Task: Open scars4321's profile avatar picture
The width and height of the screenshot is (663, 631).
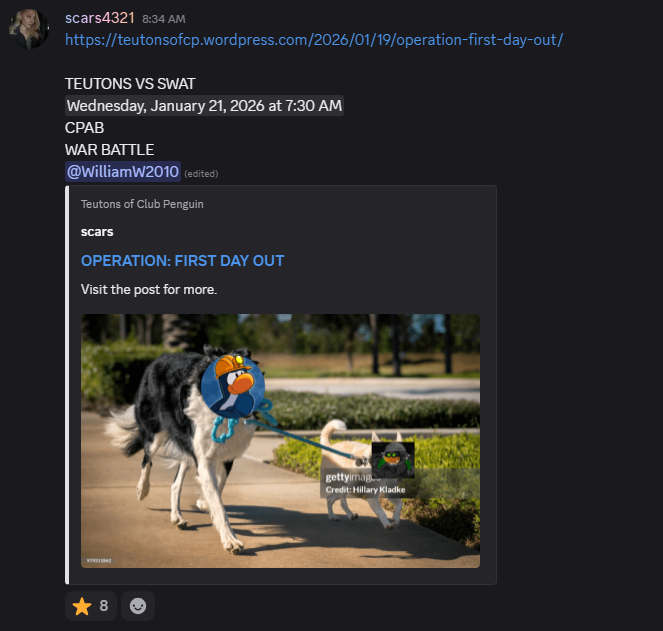Action: click(28, 28)
